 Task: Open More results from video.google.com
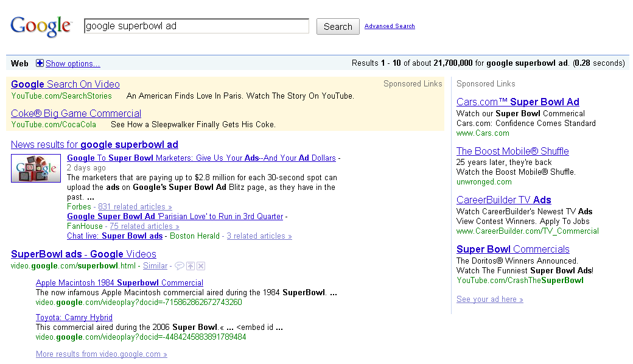[x=101, y=354]
